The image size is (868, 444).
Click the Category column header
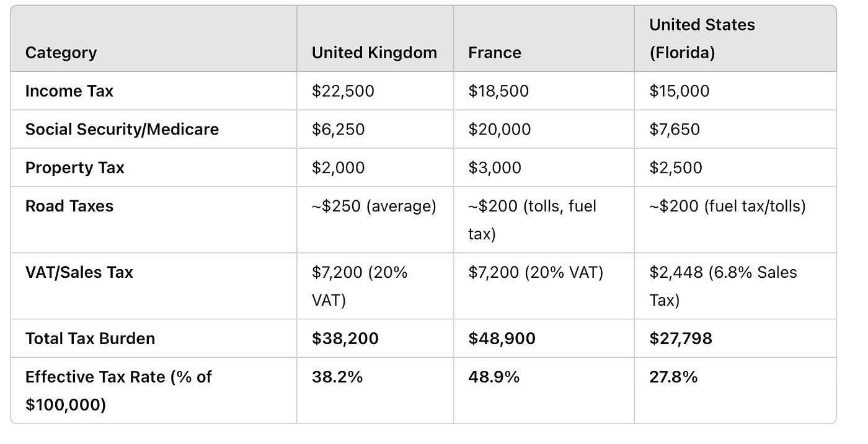point(61,53)
